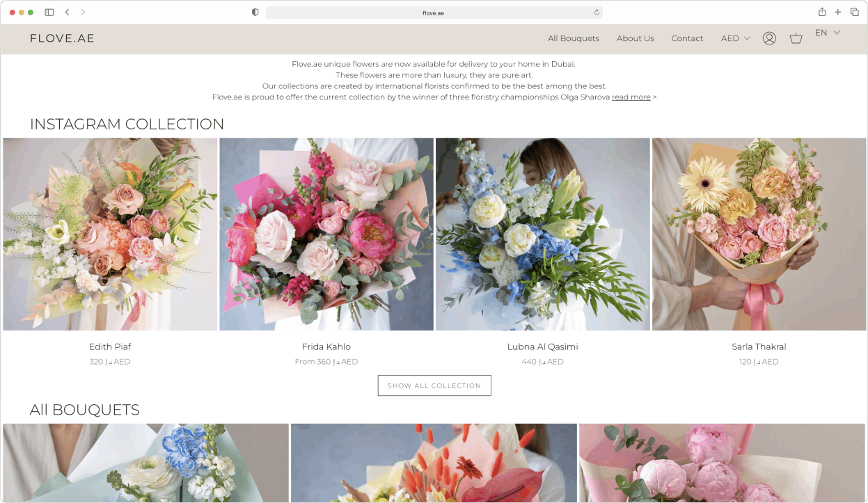
Task: Show the tab overview icon
Action: (855, 12)
